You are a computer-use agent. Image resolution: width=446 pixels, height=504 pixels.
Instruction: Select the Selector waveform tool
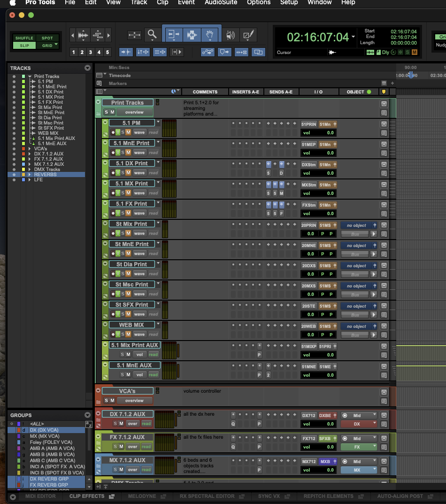[192, 35]
